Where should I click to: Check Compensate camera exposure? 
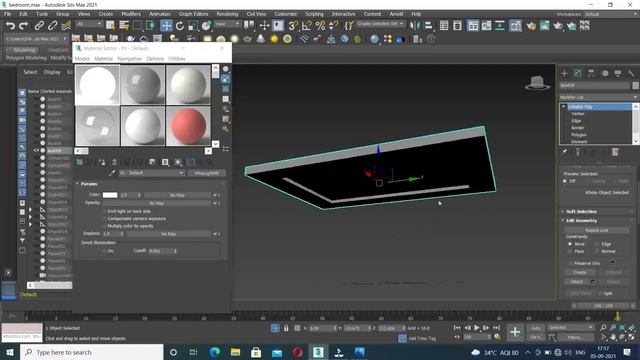point(104,219)
